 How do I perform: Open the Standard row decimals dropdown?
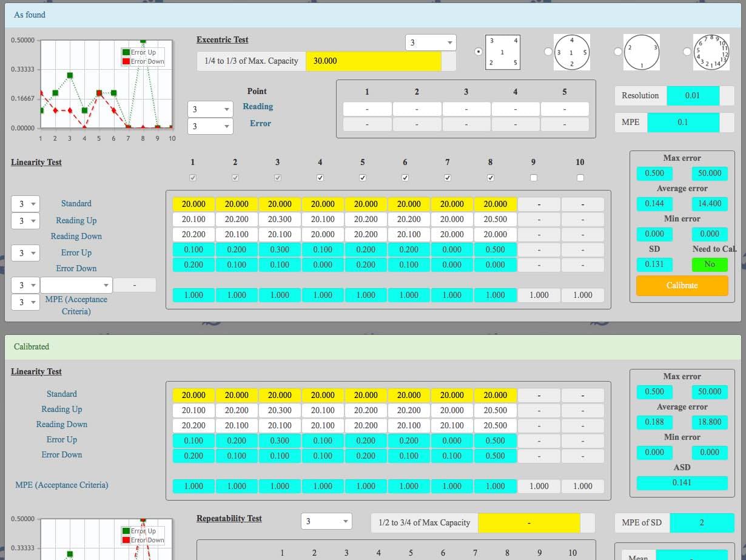25,204
